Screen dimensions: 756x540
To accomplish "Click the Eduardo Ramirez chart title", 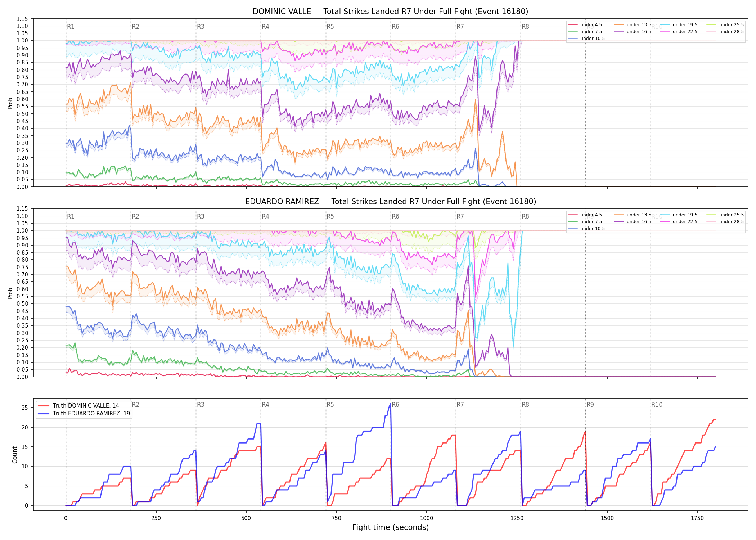I will coord(390,202).
